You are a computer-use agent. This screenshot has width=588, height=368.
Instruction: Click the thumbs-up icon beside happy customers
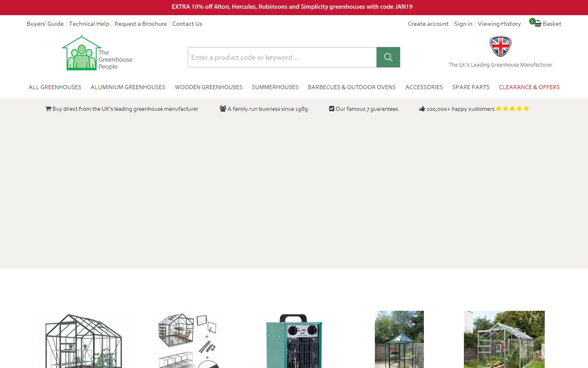[422, 108]
